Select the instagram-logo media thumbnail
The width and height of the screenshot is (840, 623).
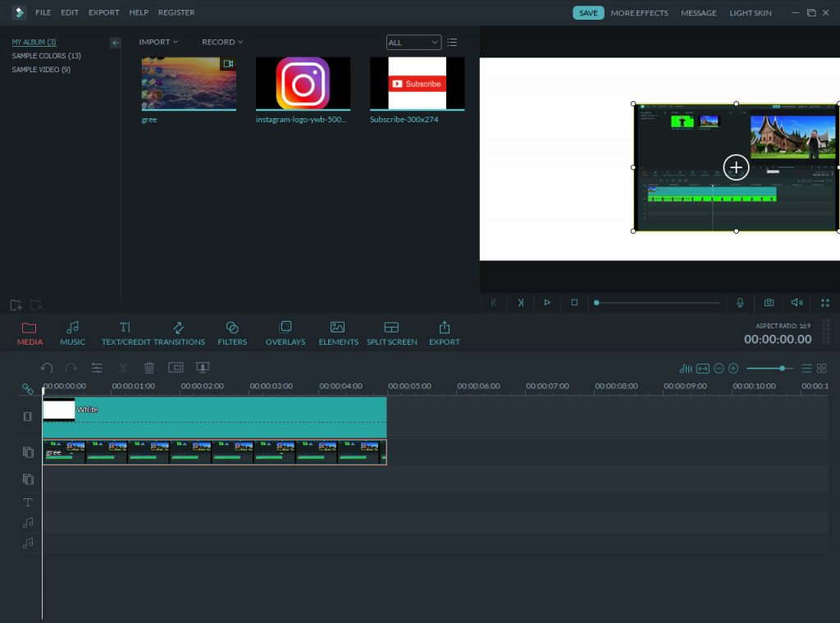click(x=304, y=84)
